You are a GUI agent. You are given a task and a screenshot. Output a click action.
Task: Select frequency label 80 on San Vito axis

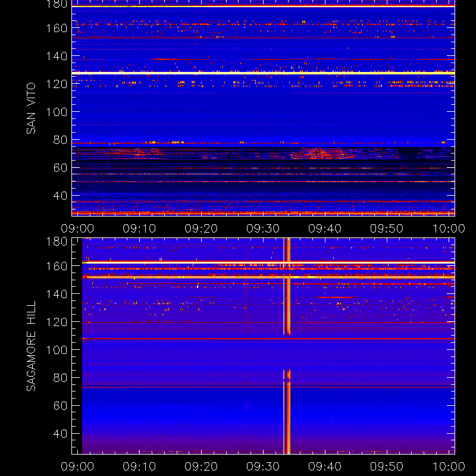pyautogui.click(x=60, y=140)
